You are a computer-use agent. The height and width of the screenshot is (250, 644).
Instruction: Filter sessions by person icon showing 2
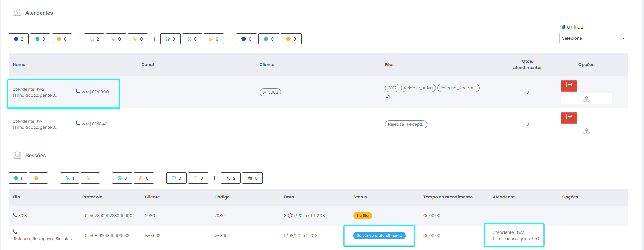pyautogui.click(x=230, y=178)
